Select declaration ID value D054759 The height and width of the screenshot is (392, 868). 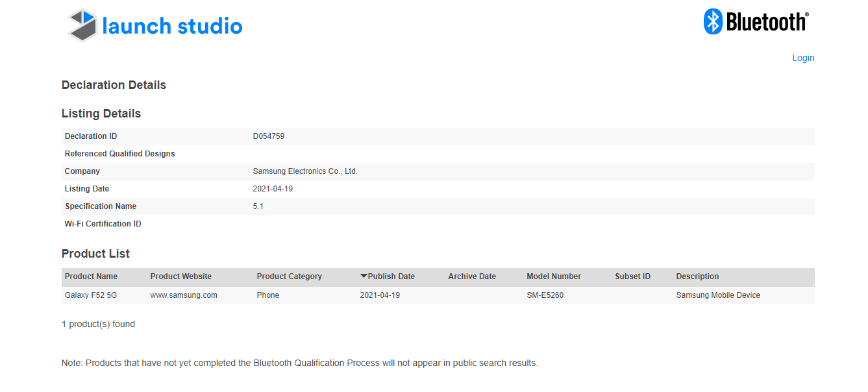pos(269,136)
